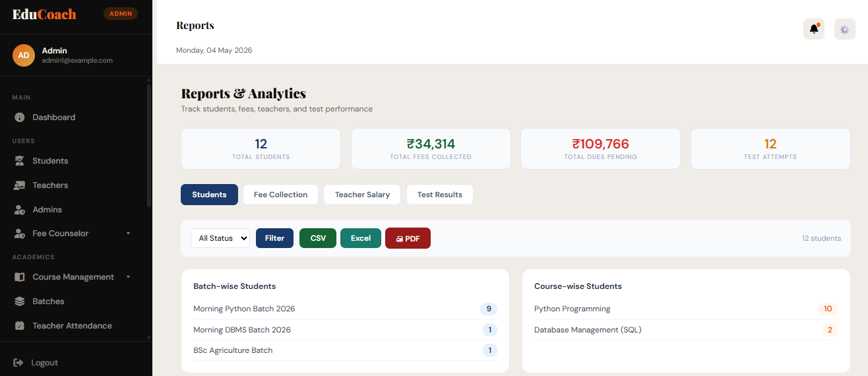Screen dimensions: 868x376
Task: Click the Course-wise Students heading
Action: 578,286
